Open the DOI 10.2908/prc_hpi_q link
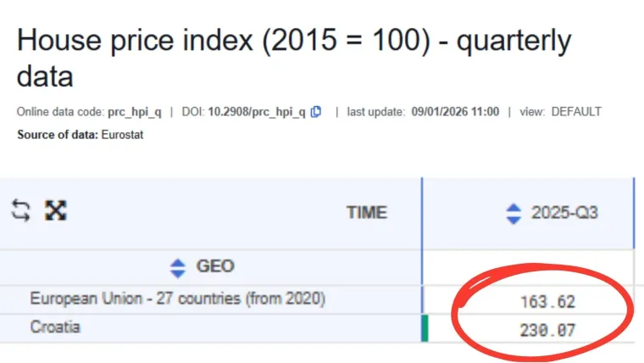Viewport: 644px width, 363px height. tap(257, 112)
